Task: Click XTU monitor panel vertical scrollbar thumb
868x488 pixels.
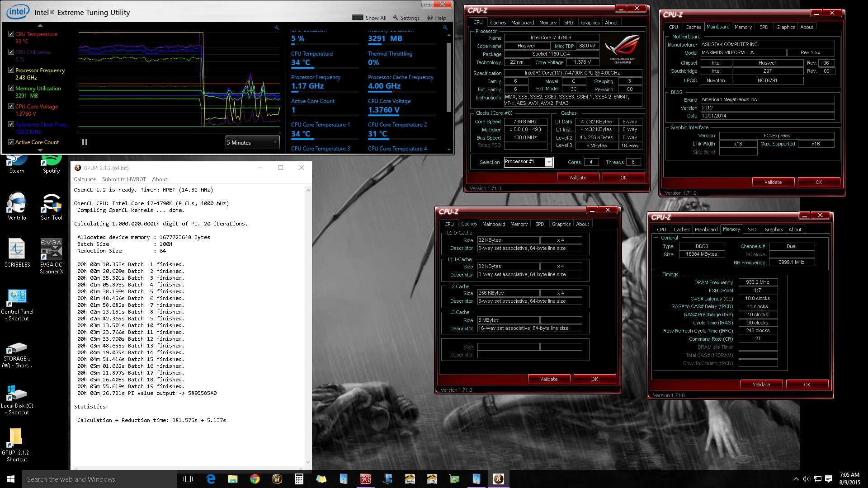Action: [x=448, y=77]
